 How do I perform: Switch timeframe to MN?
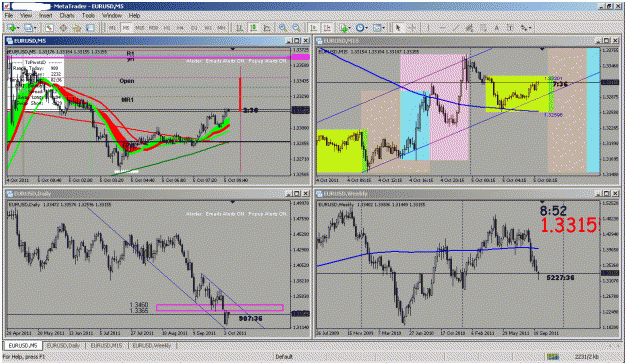click(x=222, y=27)
